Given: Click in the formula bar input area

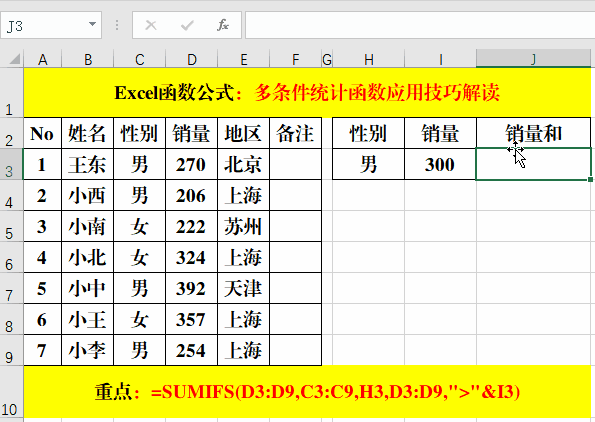Looking at the screenshot, I should [420, 25].
